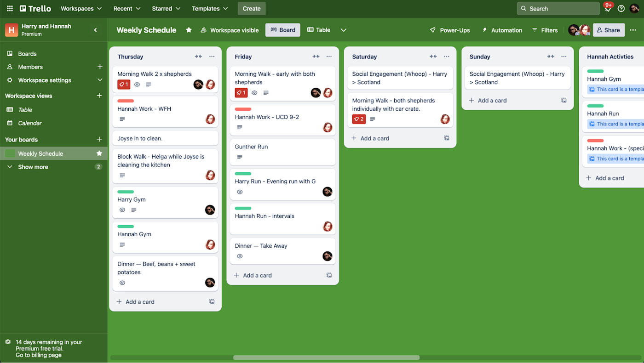Click the Share button
Image resolution: width=644 pixels, height=363 pixels.
[x=609, y=30]
